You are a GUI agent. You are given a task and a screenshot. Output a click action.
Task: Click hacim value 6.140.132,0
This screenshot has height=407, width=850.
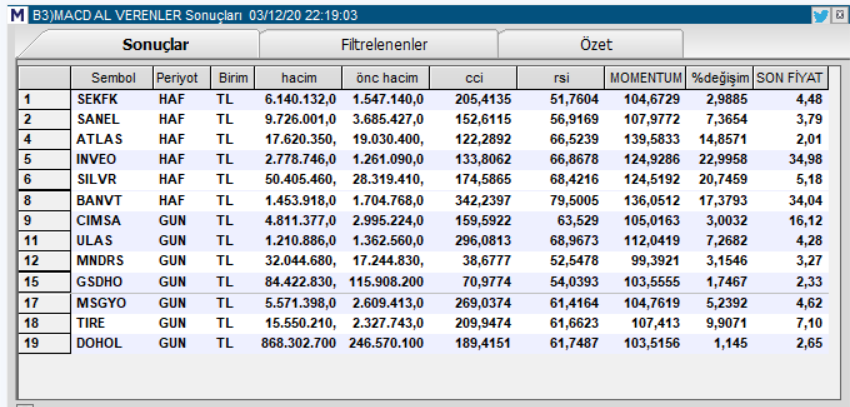301,100
